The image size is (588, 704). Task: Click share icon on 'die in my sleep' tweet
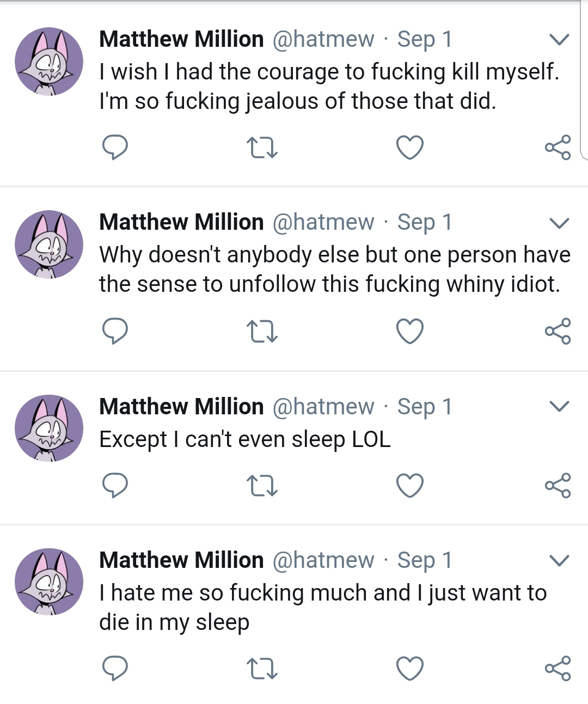(x=558, y=668)
